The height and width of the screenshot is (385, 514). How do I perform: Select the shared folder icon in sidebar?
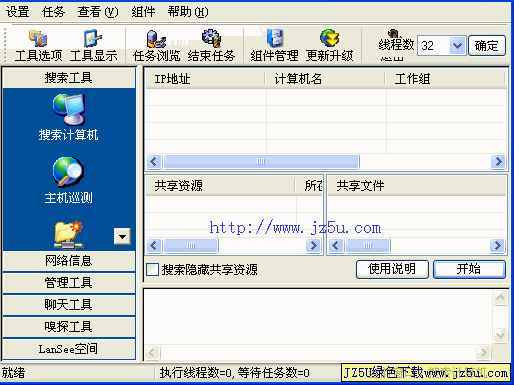69,234
